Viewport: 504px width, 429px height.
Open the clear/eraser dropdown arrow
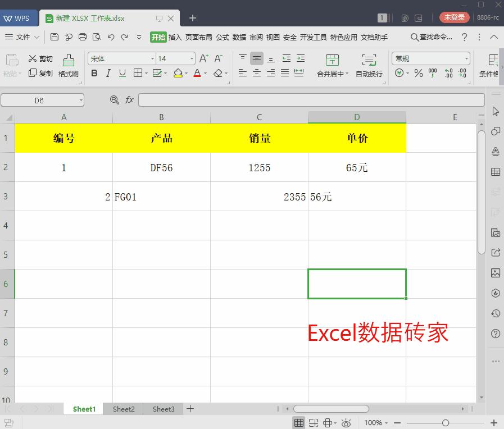226,74
